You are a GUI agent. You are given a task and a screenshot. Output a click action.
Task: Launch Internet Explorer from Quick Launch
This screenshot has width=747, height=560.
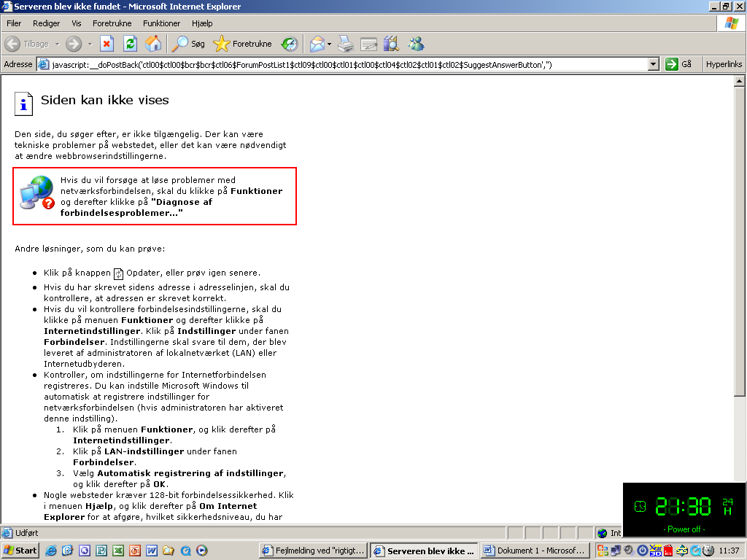tap(50, 551)
